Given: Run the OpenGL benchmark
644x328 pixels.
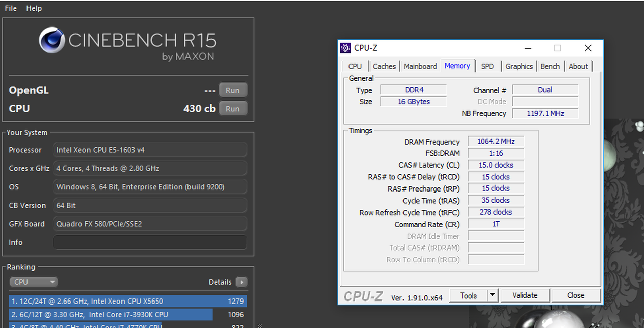Looking at the screenshot, I should click(x=233, y=90).
